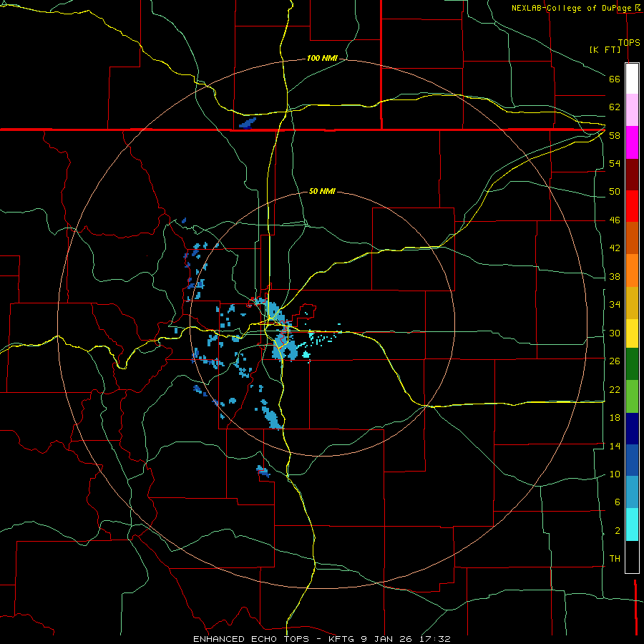Click the legend value 26
Screen dimensions: 644x644
(x=615, y=361)
